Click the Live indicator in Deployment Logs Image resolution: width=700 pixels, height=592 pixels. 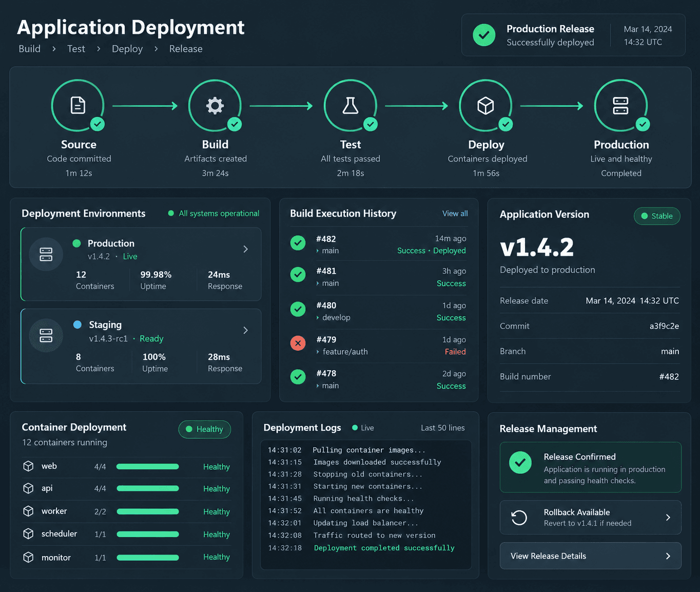[363, 428]
